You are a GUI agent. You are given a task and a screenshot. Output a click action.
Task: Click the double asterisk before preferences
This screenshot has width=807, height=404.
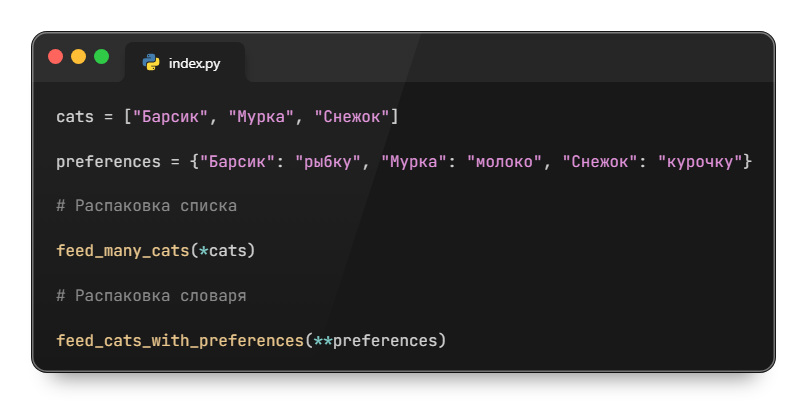point(322,341)
